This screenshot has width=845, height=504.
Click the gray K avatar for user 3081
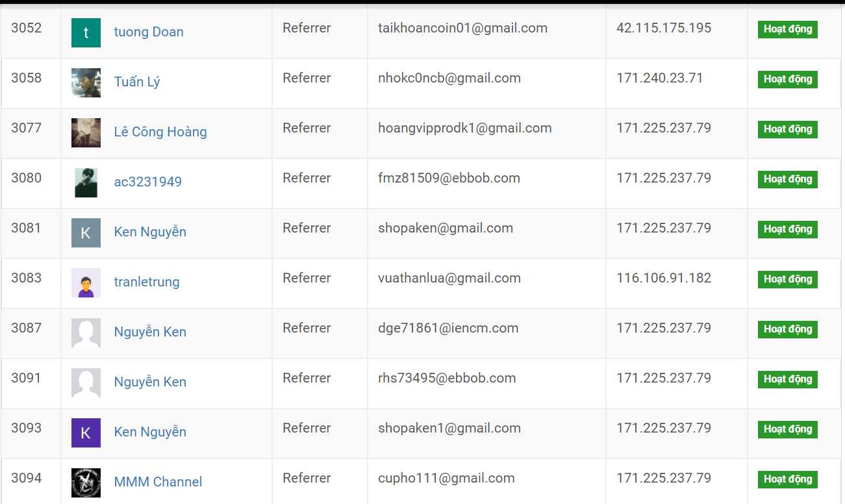coord(86,233)
